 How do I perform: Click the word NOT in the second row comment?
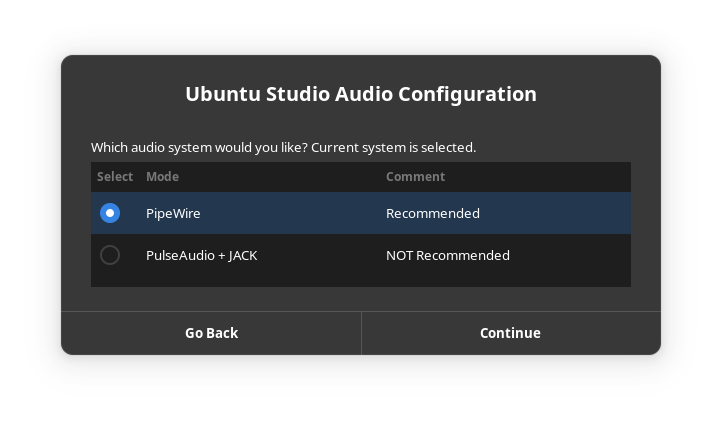pyautogui.click(x=399, y=255)
